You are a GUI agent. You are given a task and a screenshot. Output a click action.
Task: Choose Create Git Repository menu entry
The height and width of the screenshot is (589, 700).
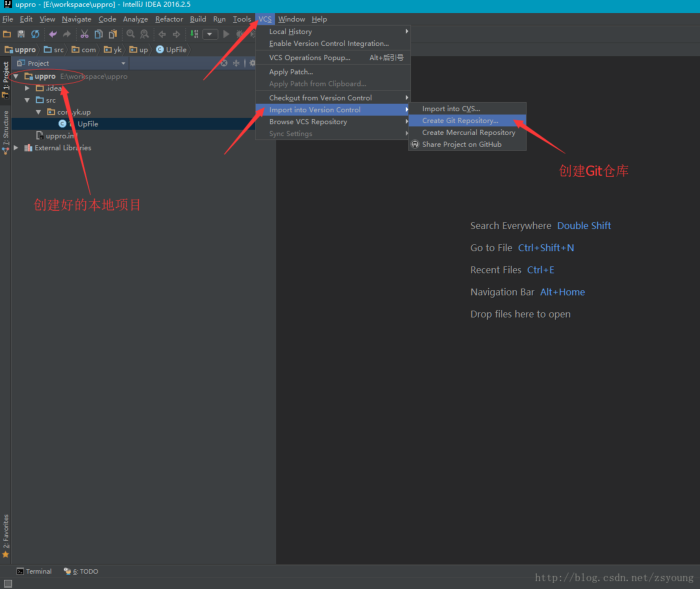(x=459, y=121)
